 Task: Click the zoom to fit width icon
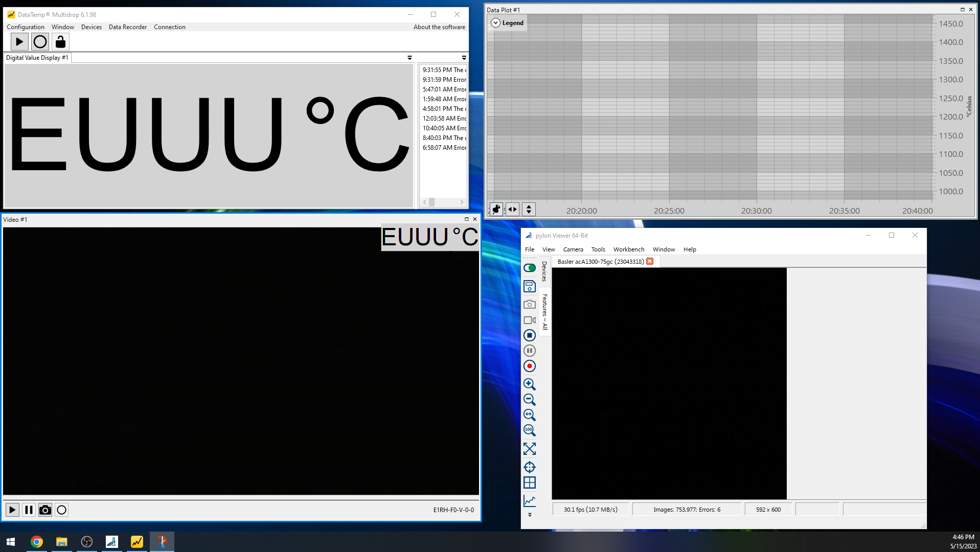[x=530, y=415]
